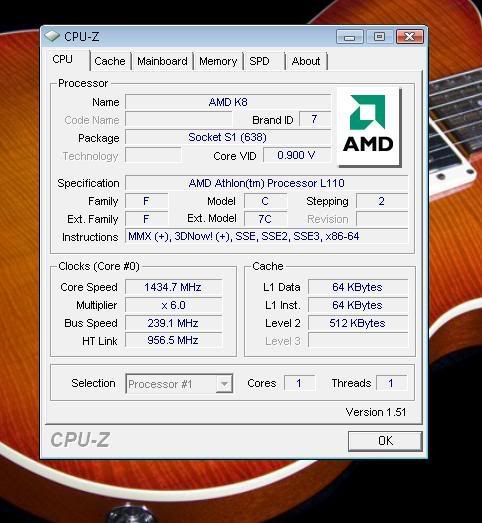This screenshot has width=482, height=523.
Task: Maximize the CPU-Z window
Action: click(x=379, y=37)
